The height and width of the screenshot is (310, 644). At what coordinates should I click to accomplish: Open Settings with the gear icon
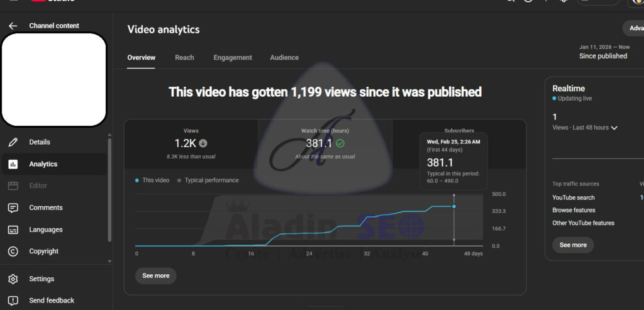pyautogui.click(x=13, y=279)
